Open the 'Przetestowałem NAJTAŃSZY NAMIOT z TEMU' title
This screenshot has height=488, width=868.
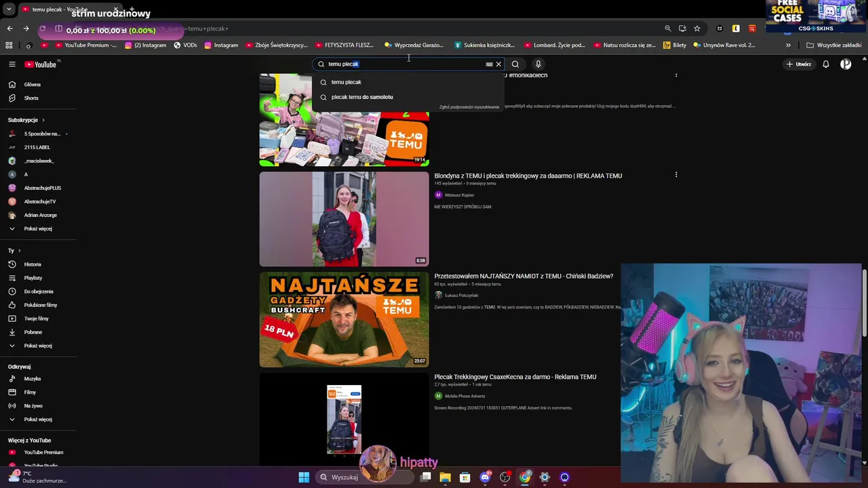(524, 277)
